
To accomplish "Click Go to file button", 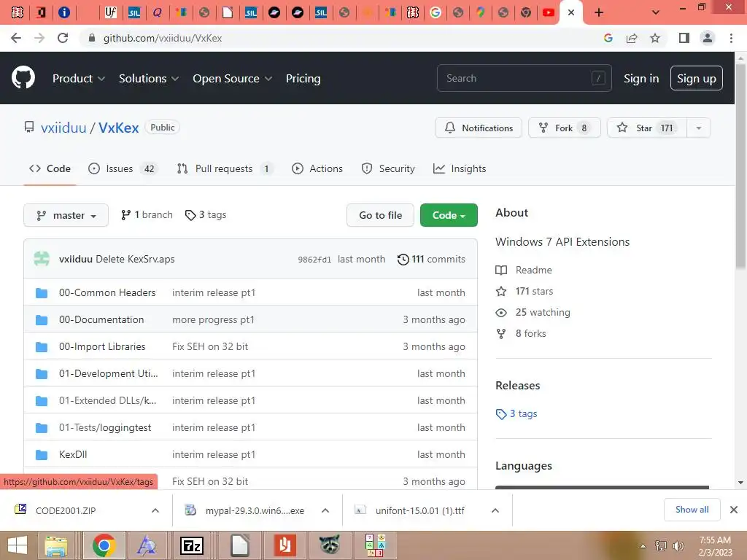I will (x=380, y=215).
